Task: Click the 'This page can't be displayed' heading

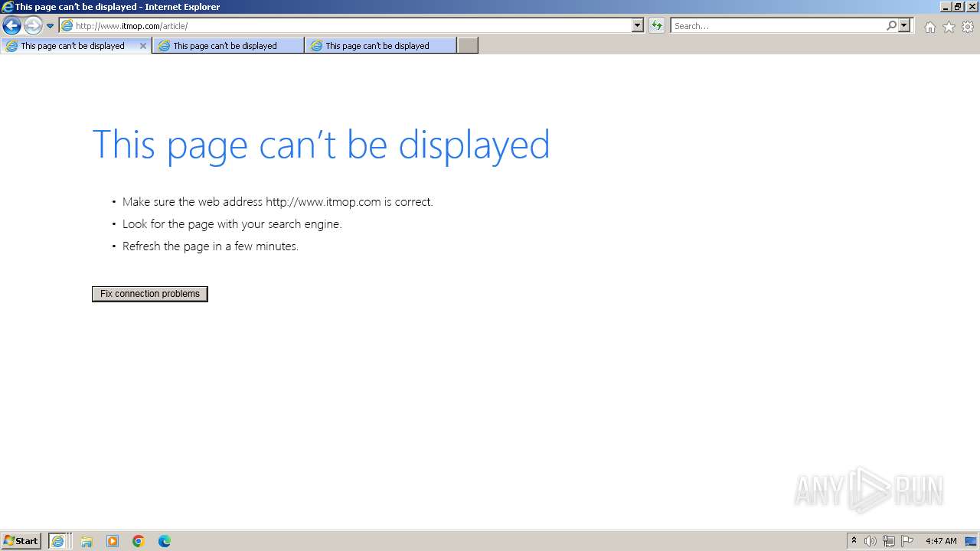Action: 321,145
